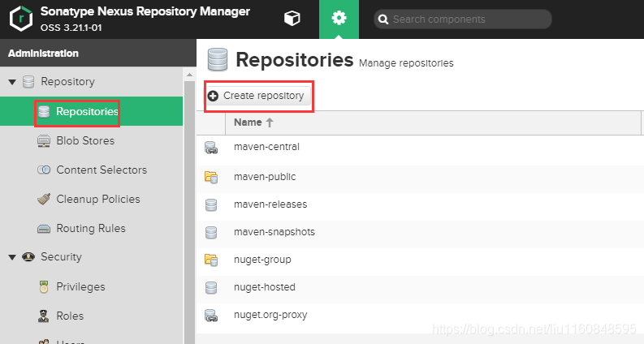Image resolution: width=644 pixels, height=344 pixels.
Task: Open the maven-releases repository
Action: pyautogui.click(x=270, y=204)
